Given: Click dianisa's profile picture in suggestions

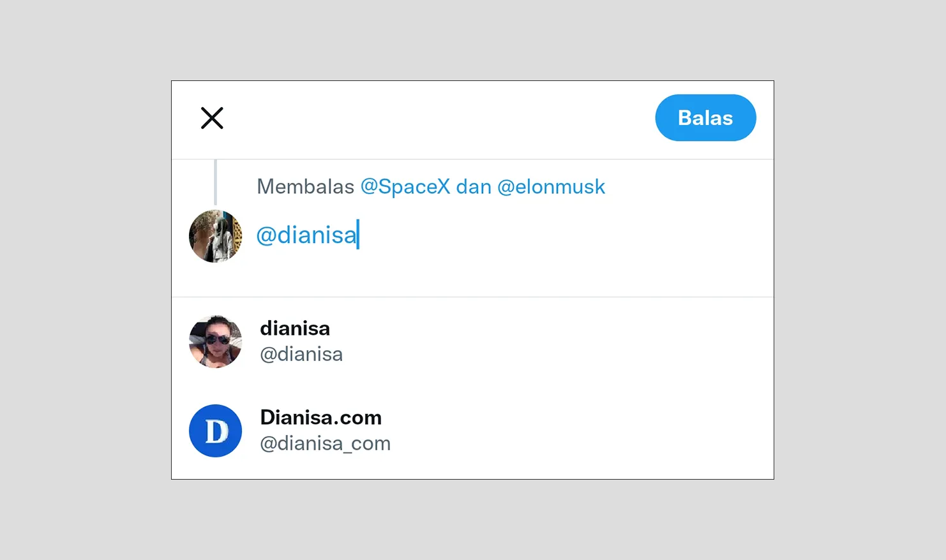Looking at the screenshot, I should [215, 341].
